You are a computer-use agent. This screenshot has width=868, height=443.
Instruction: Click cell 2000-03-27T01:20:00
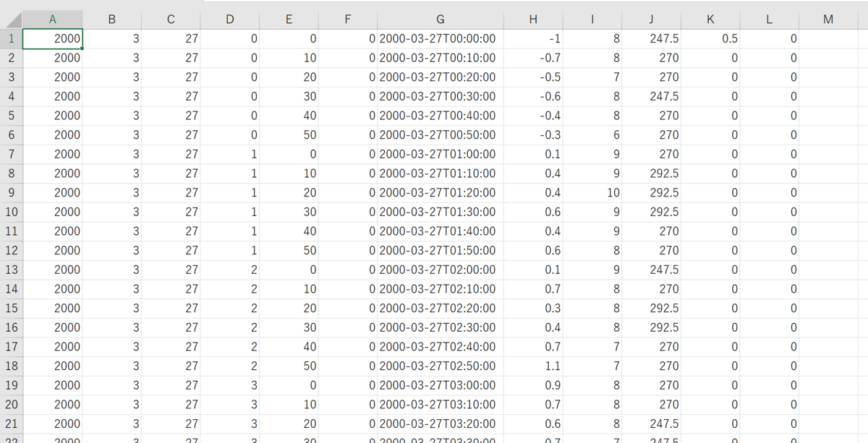[441, 192]
